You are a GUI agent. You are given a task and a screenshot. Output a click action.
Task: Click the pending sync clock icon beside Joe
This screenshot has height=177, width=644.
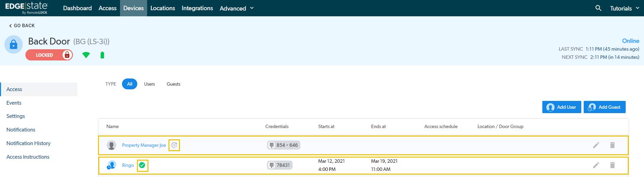tap(174, 145)
